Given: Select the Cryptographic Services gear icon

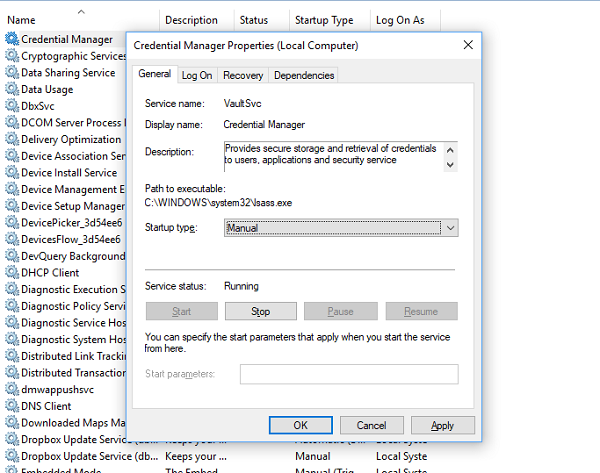Looking at the screenshot, I should [12, 56].
